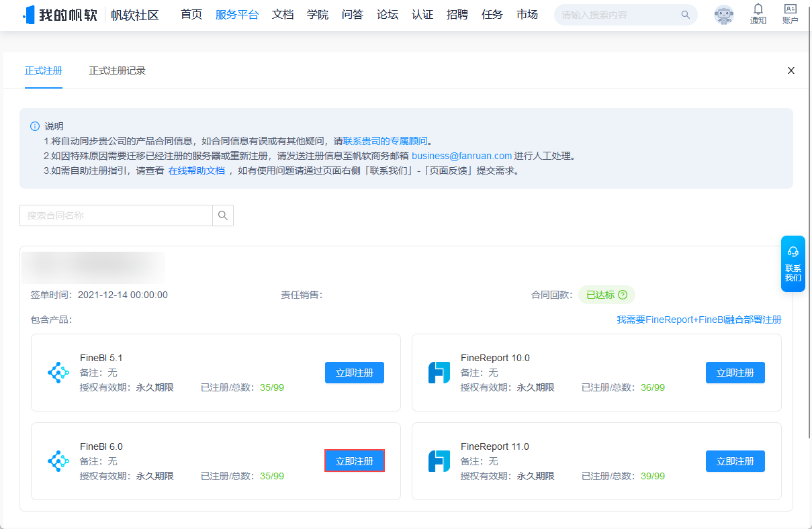Click the 已达标 status badge
Screen dimensions: 812x529
[x=606, y=295]
